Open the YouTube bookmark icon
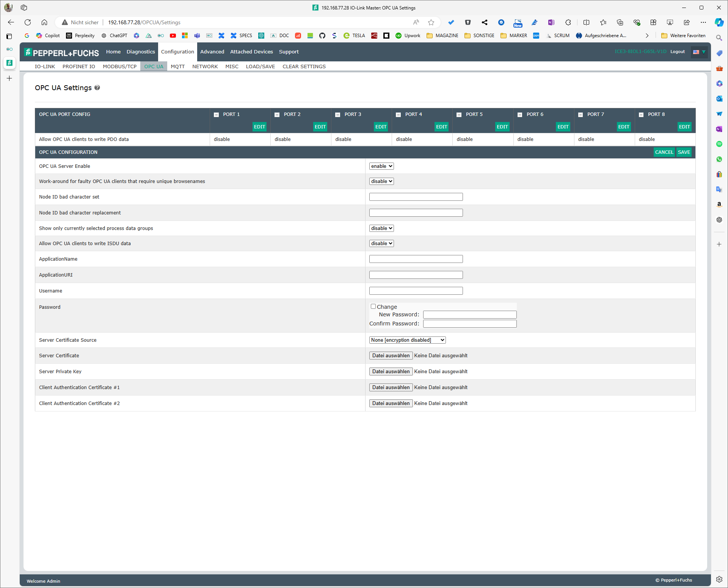728x588 pixels. click(173, 36)
